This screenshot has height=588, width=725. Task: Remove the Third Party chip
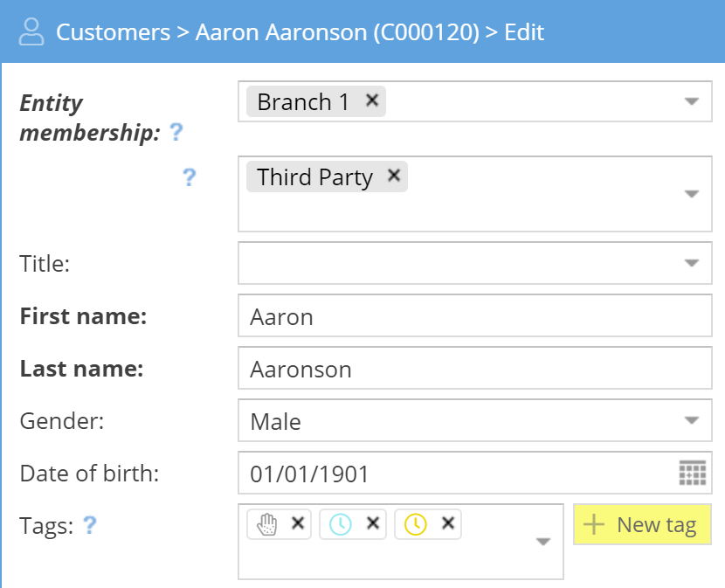click(394, 176)
